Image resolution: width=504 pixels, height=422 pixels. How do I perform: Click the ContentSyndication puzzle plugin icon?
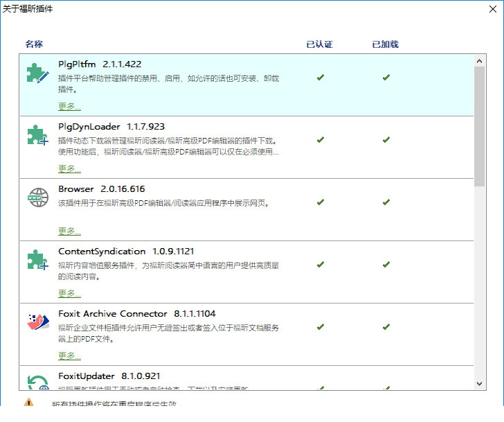coord(38,260)
